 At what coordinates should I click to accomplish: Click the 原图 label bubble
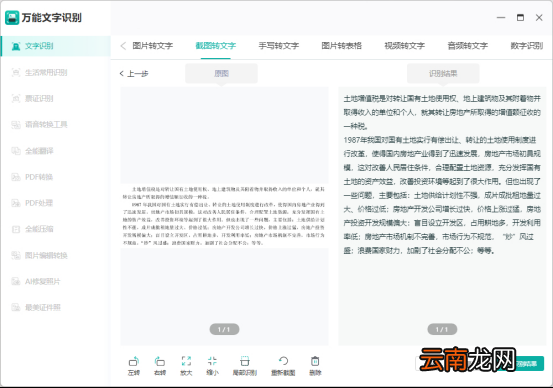pyautogui.click(x=221, y=73)
